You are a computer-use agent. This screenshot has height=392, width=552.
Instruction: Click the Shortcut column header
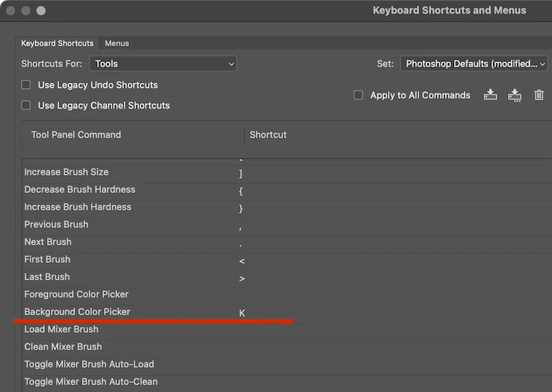pos(268,135)
